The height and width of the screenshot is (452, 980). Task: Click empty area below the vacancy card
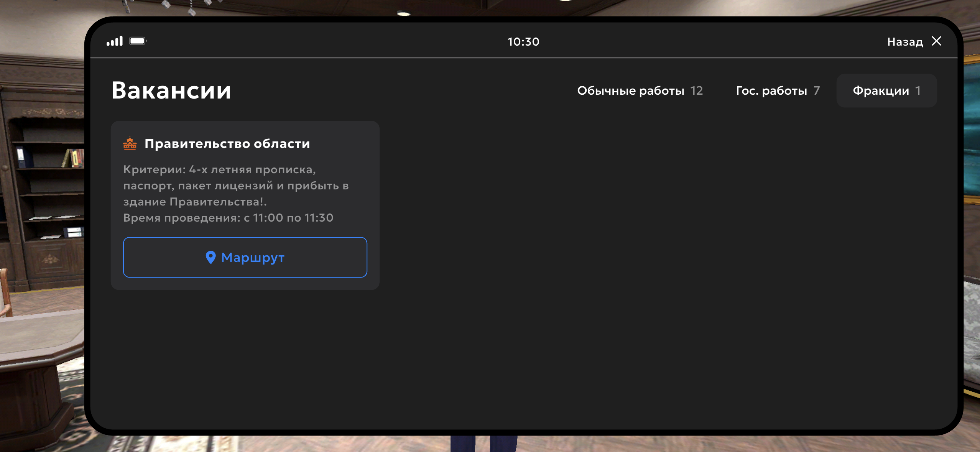click(x=245, y=357)
